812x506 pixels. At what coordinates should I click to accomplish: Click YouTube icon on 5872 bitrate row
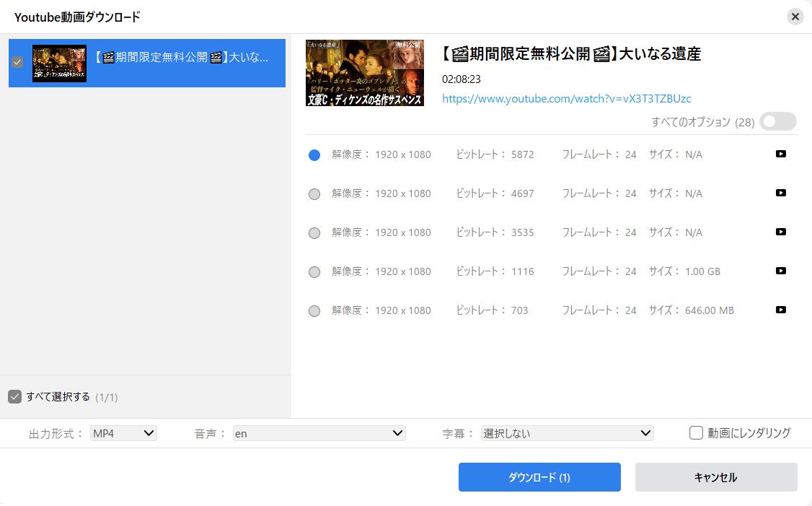(780, 154)
